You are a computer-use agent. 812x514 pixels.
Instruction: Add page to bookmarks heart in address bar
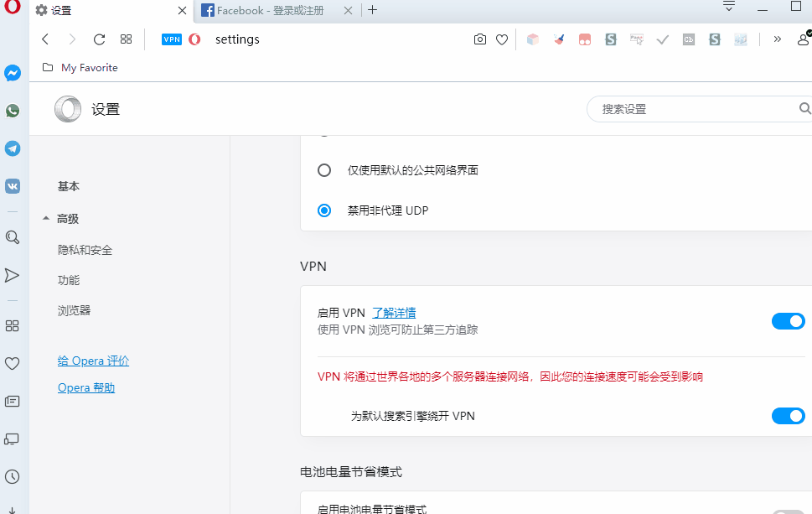pyautogui.click(x=502, y=39)
